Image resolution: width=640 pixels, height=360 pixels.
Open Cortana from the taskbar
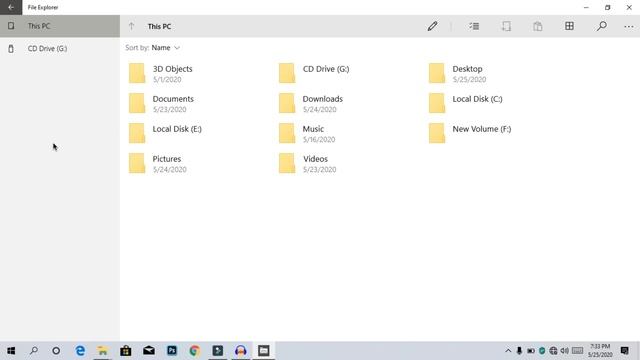pos(56,351)
